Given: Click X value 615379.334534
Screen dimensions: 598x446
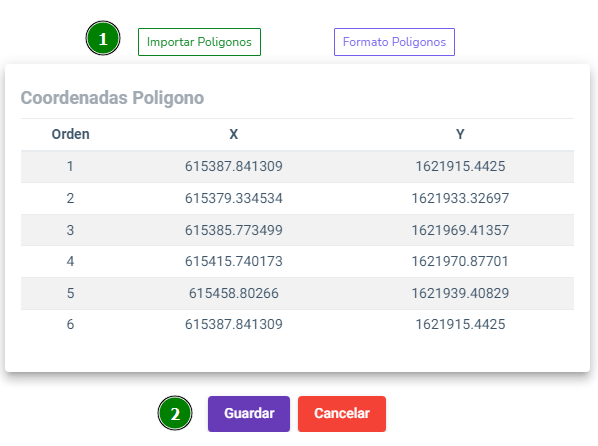Looking at the screenshot, I should tap(234, 198).
